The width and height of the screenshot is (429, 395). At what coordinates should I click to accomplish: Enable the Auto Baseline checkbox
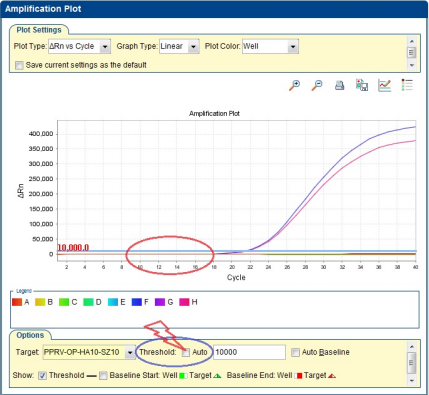[295, 352]
